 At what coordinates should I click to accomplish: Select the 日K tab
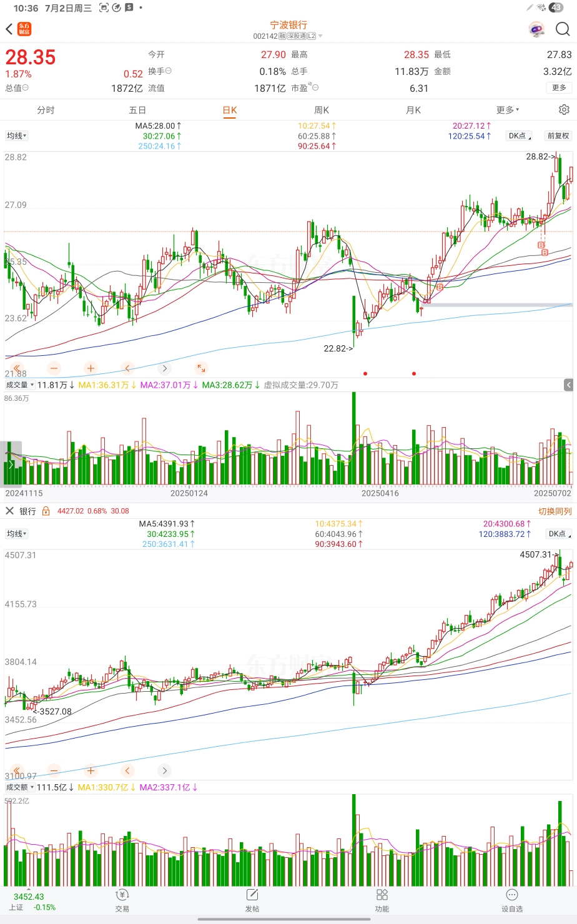[230, 110]
